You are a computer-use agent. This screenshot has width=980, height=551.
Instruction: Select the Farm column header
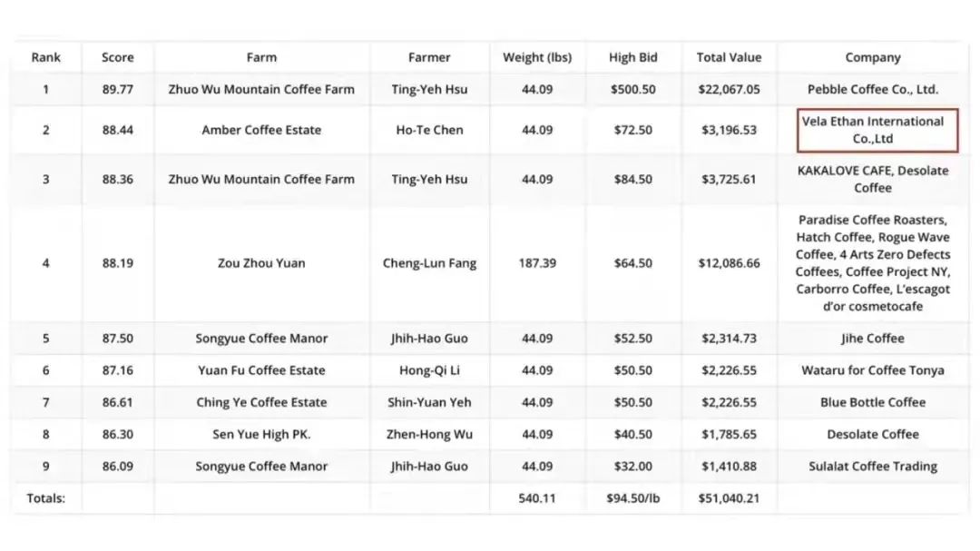tap(261, 57)
